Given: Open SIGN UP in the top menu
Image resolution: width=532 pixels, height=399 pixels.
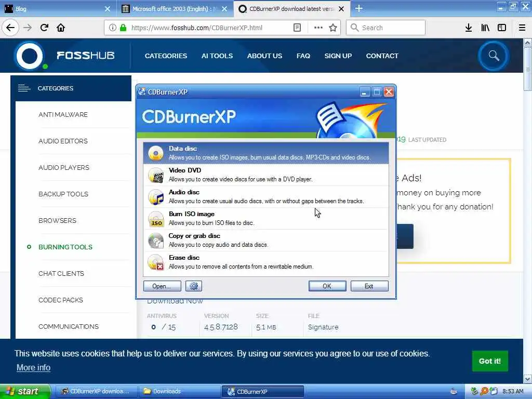Looking at the screenshot, I should [338, 56].
